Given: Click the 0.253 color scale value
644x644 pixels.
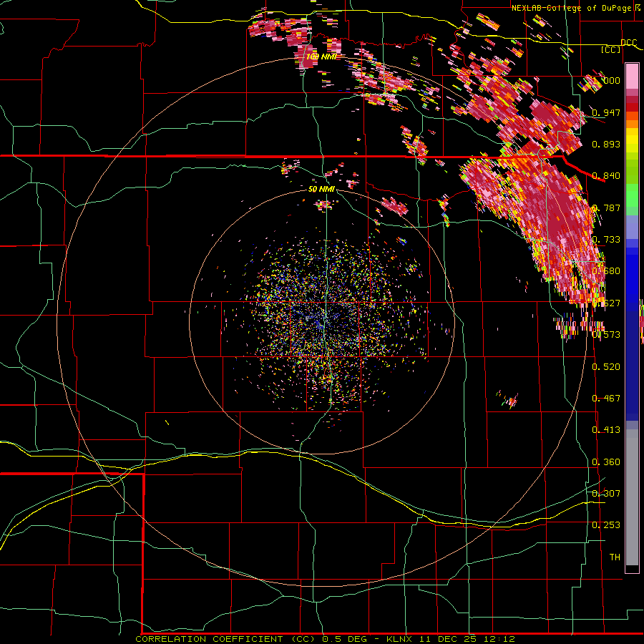Looking at the screenshot, I should (606, 525).
